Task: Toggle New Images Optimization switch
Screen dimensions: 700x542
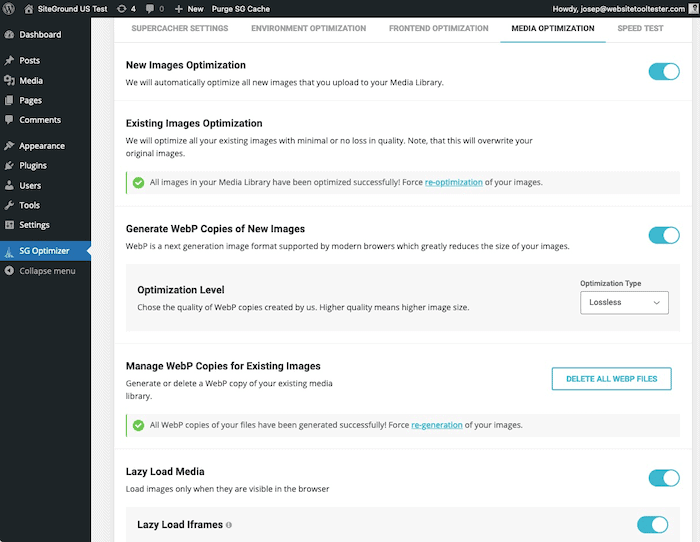Action: click(x=664, y=71)
